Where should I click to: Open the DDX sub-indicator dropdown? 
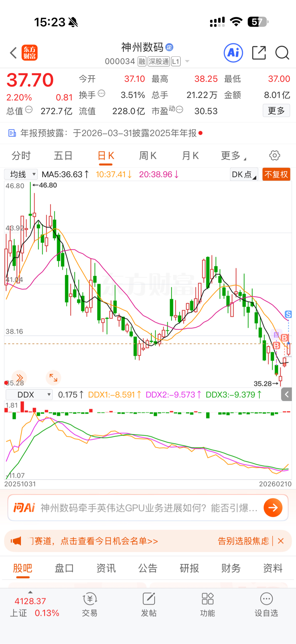(x=29, y=395)
